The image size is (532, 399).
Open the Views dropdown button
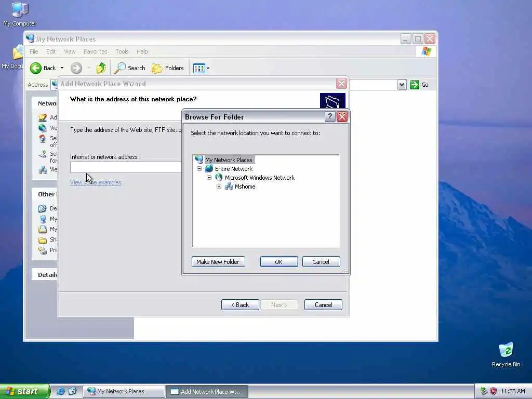[202, 68]
